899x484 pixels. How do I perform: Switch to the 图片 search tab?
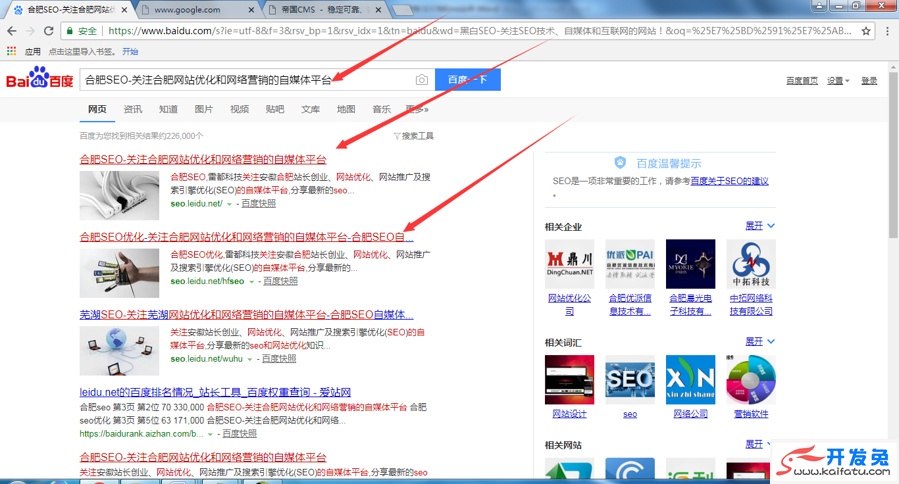[204, 109]
